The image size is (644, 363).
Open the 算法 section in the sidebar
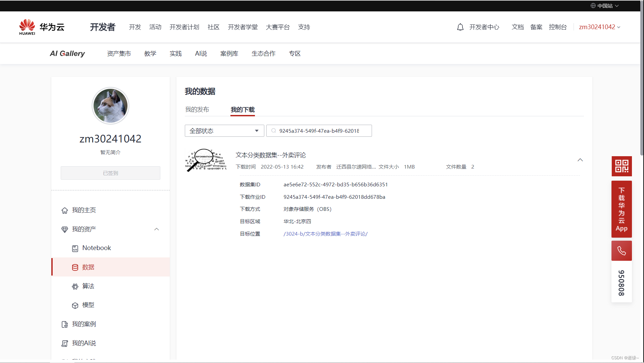pos(88,286)
